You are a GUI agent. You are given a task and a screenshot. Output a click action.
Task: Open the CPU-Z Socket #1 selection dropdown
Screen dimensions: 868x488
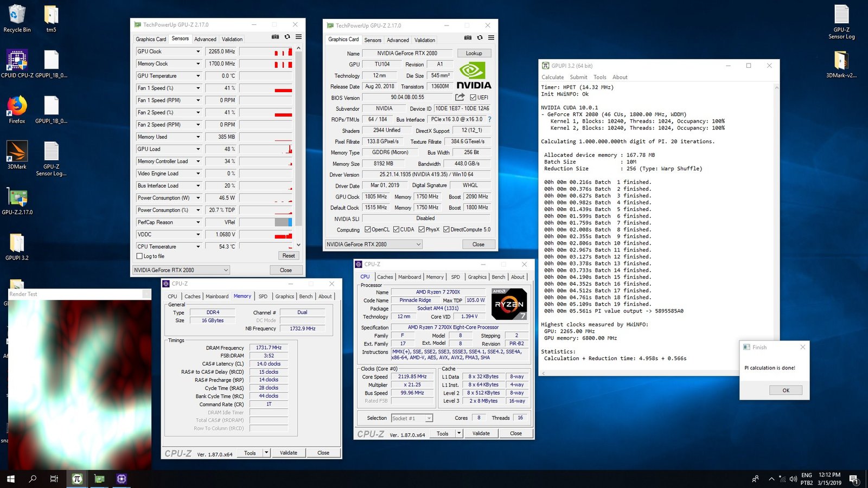[x=429, y=418]
